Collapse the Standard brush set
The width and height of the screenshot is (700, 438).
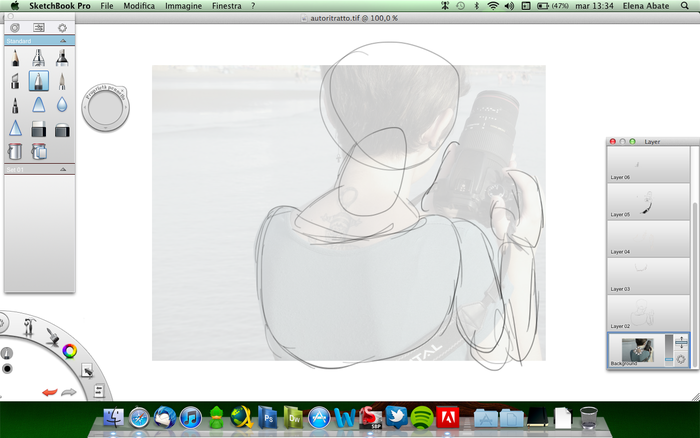click(63, 41)
